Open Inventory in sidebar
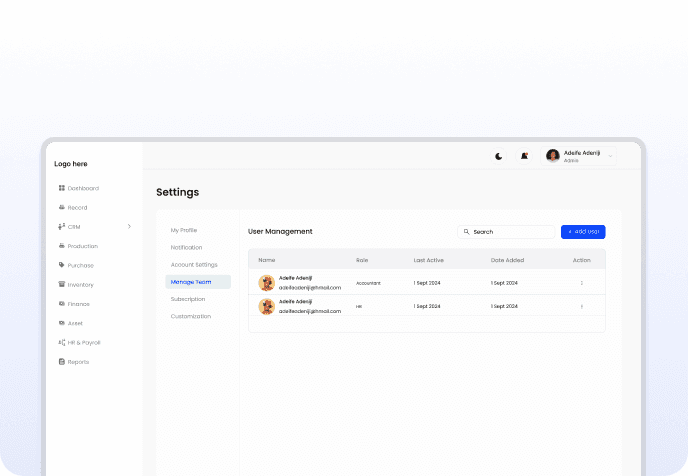This screenshot has height=476, width=688. [81, 285]
